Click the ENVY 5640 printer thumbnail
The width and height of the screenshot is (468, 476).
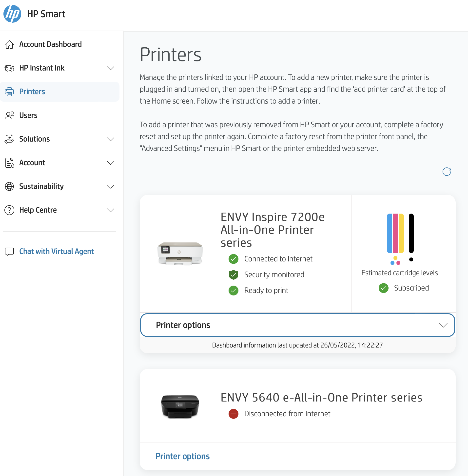click(180, 406)
